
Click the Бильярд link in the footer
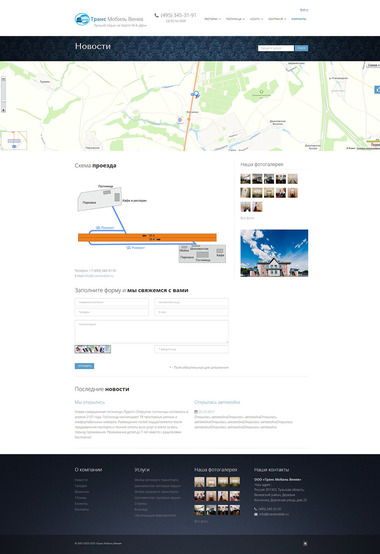pos(141,509)
